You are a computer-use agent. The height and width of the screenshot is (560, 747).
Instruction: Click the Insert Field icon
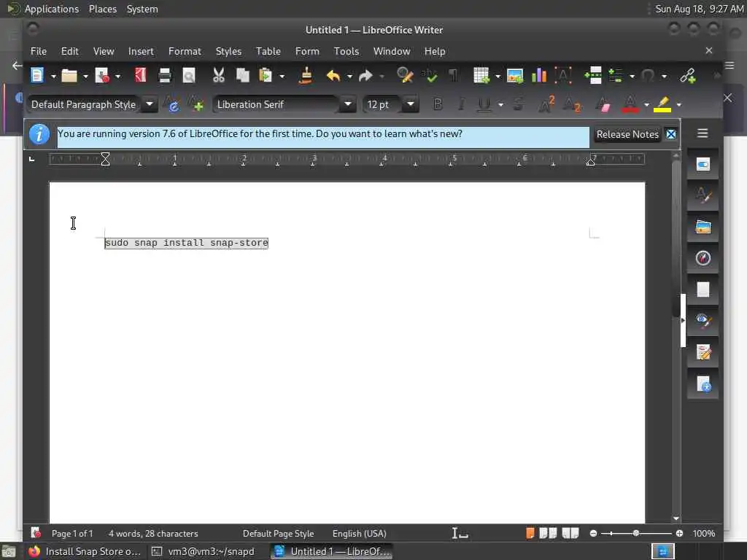coord(616,75)
